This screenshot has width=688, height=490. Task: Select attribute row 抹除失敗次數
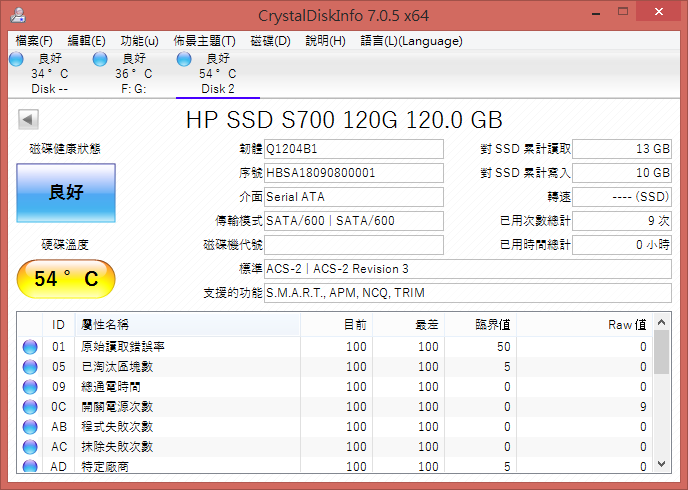[335, 447]
